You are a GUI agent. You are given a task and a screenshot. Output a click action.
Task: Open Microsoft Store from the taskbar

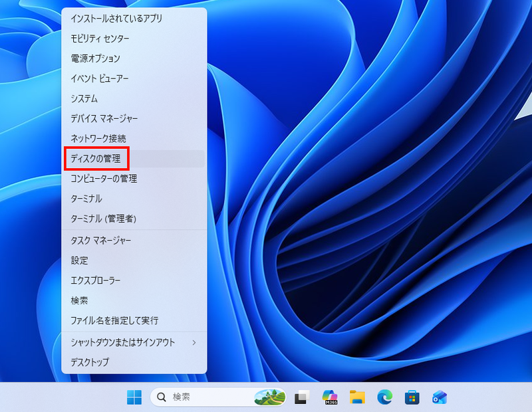[412, 397]
